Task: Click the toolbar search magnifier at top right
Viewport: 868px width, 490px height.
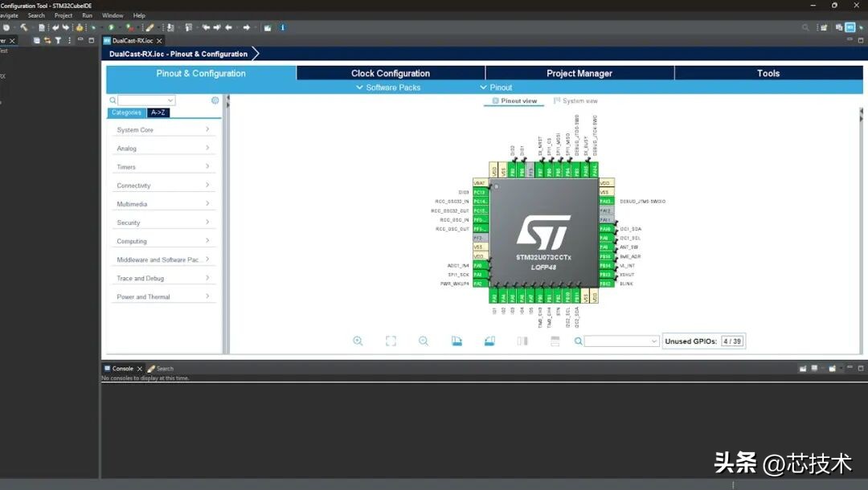Action: click(805, 27)
